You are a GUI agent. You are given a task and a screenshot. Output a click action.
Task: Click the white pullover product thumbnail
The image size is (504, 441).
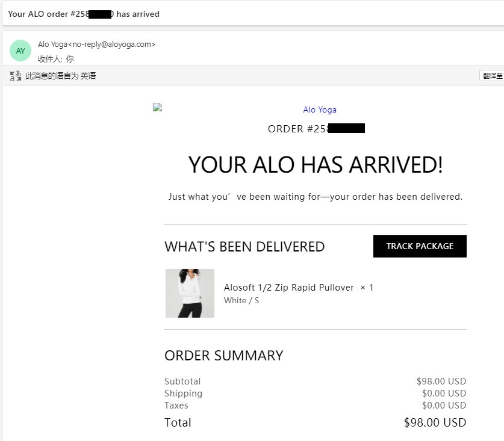(x=190, y=293)
